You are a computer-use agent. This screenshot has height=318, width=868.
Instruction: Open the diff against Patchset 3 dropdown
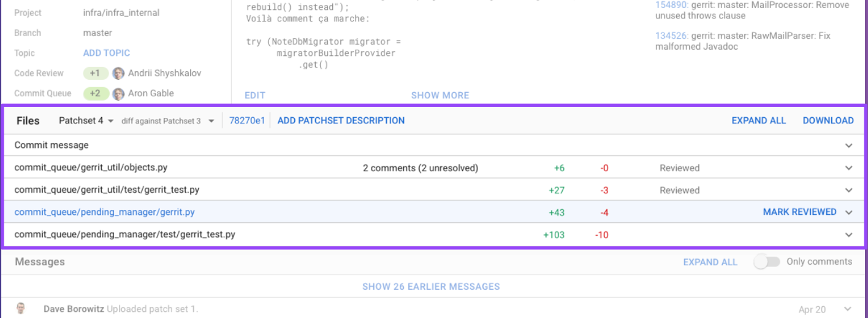click(167, 121)
